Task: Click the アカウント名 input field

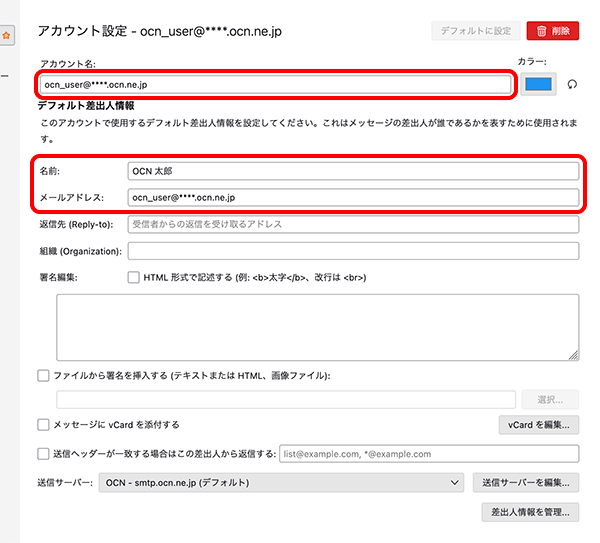Action: [x=275, y=85]
